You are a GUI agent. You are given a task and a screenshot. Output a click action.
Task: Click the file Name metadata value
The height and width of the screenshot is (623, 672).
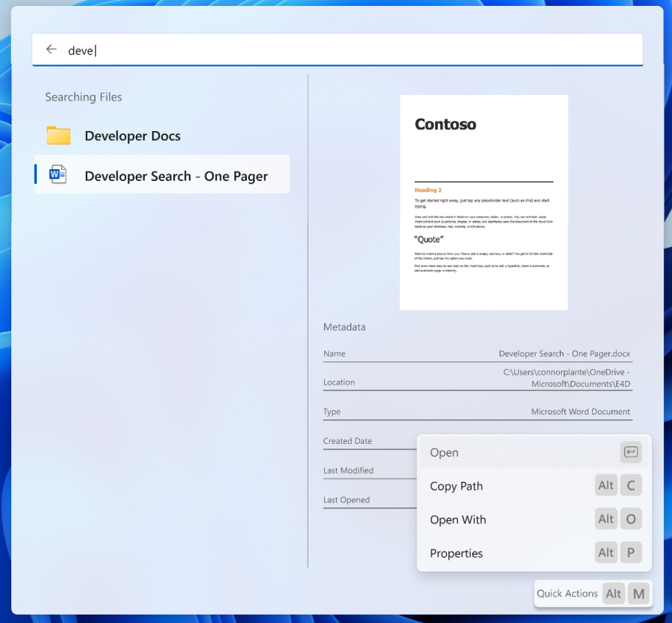click(x=564, y=354)
